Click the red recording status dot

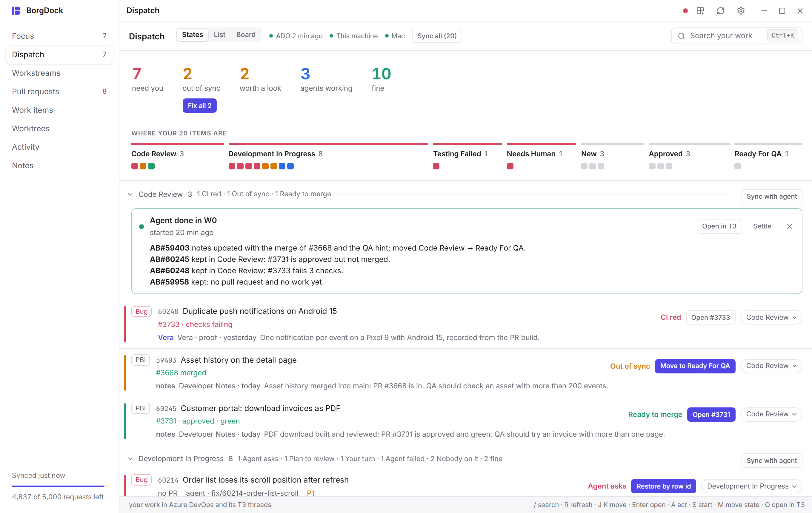[685, 11]
